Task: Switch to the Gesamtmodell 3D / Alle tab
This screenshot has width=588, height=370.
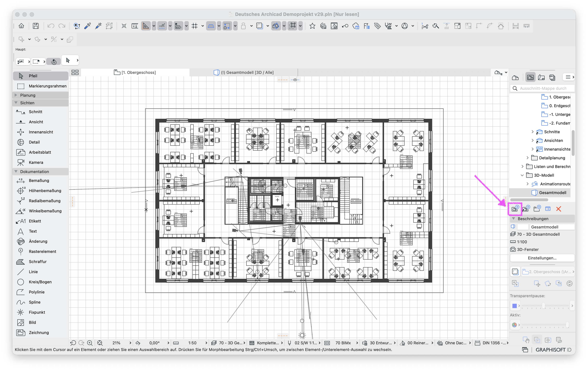Action: 244,72
